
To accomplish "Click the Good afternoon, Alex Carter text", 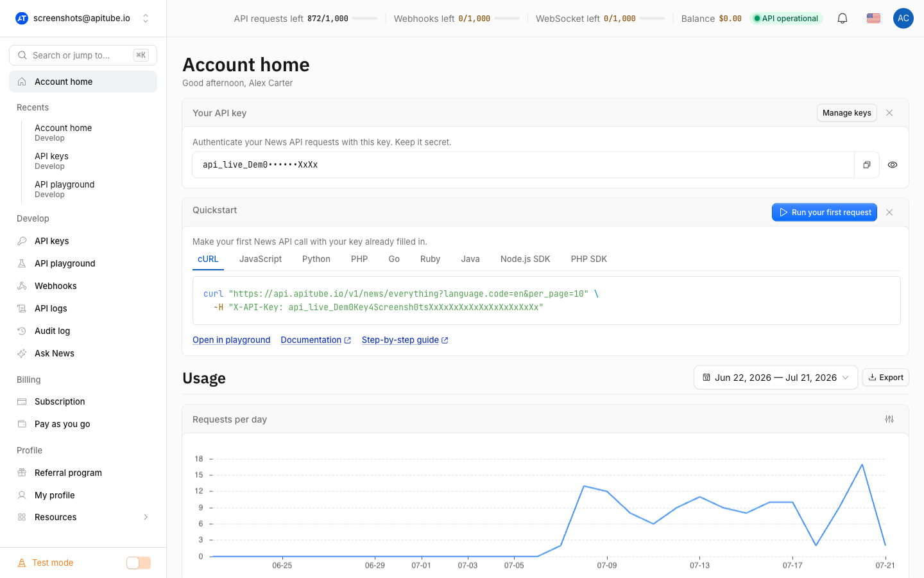I will 237,83.
